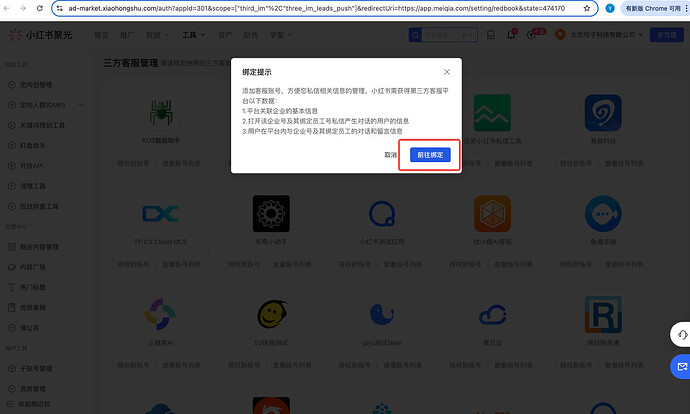Expand the 工具 nav dropdown
The image size is (690, 414).
[x=194, y=35]
